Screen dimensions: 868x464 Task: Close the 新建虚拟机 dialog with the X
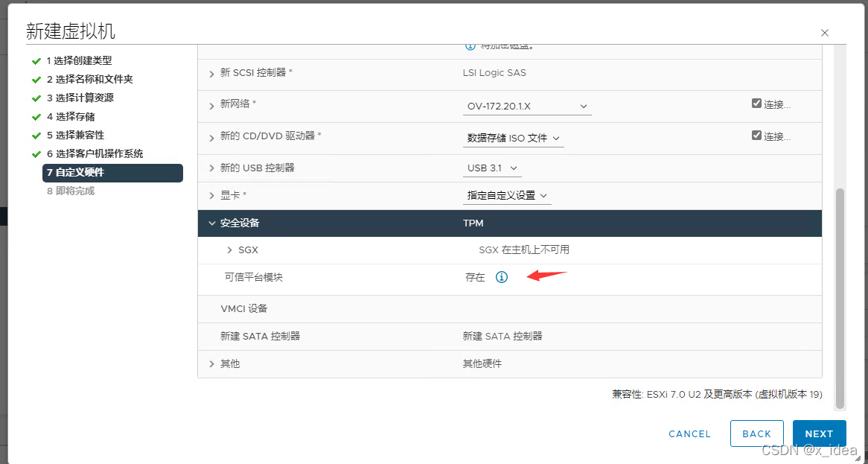pyautogui.click(x=825, y=33)
